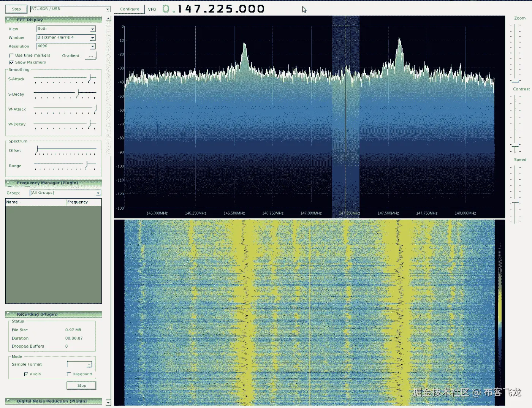Viewport: 532px width, 408px height.
Task: Adjust the W-Attack slider
Action: click(x=65, y=109)
